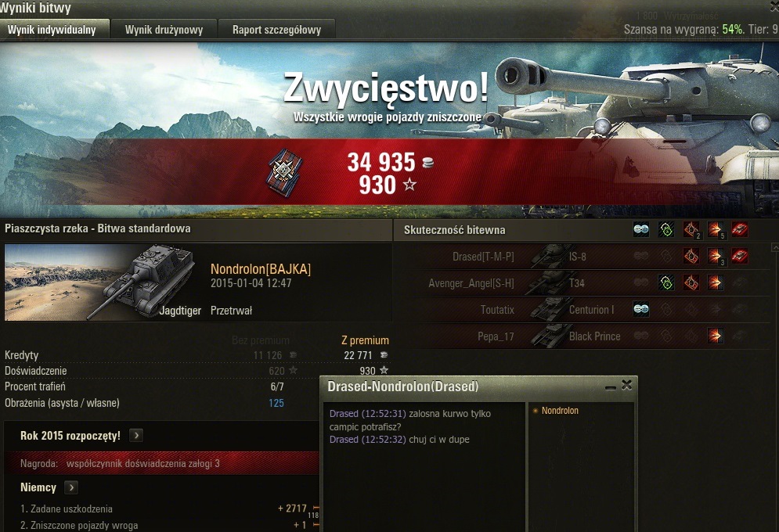779x532 pixels.
Task: Switch to Wynik drużynowy tab
Action: 164,29
